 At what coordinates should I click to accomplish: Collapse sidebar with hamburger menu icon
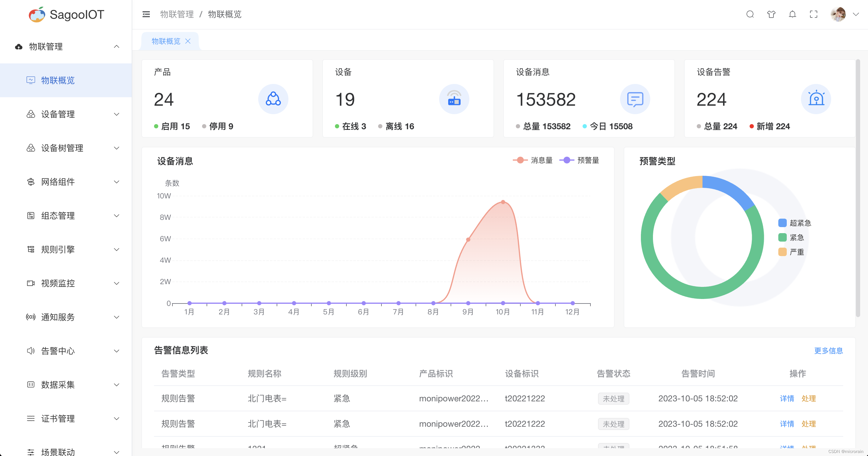click(146, 14)
